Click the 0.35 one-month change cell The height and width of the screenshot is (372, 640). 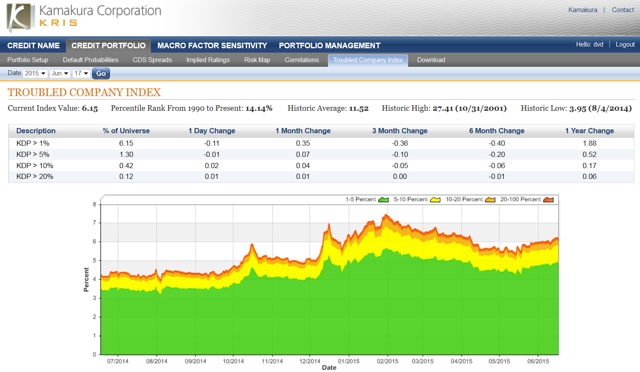click(x=303, y=143)
